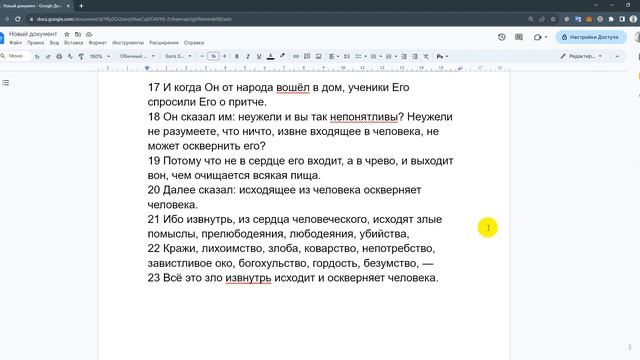The image size is (640, 360).
Task: Click the Redo icon in toolbar
Action: tap(48, 56)
